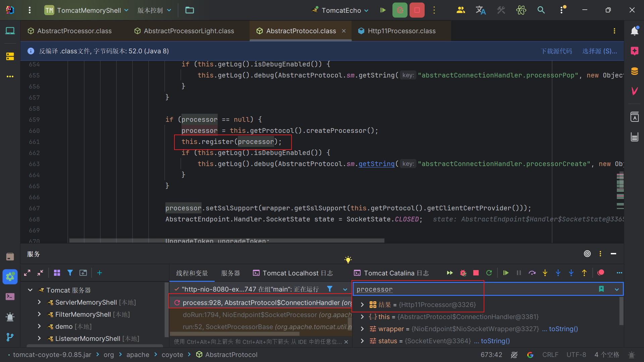Switch to AbstractProcessor.class tab

point(69,31)
